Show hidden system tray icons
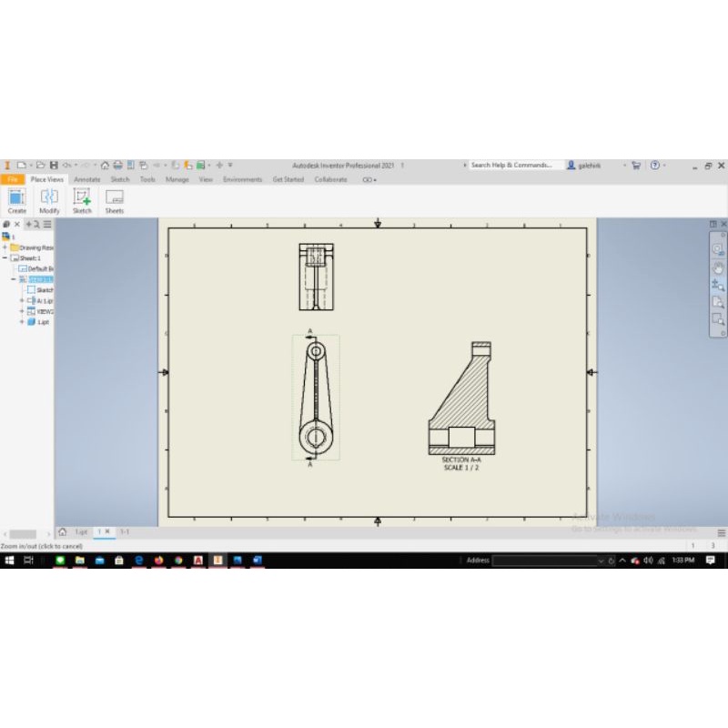This screenshot has width=728, height=728. 622,561
